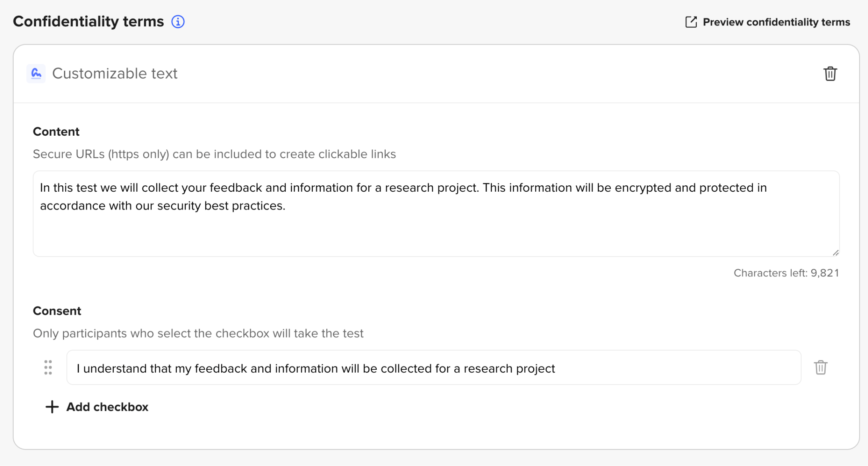Click the Add checkbox button label
The image size is (868, 466).
click(x=107, y=407)
